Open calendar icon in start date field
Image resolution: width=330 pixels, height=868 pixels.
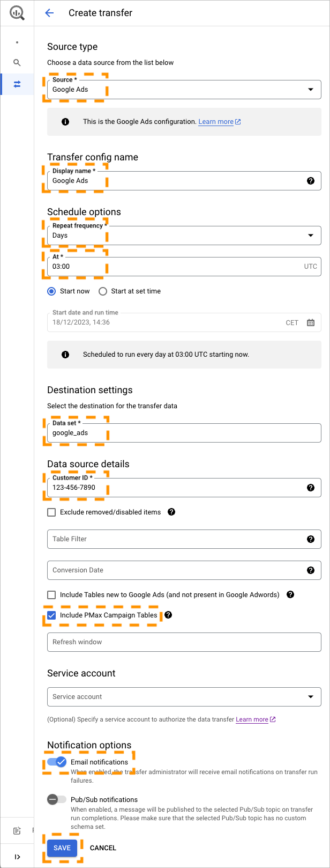pos(311,322)
